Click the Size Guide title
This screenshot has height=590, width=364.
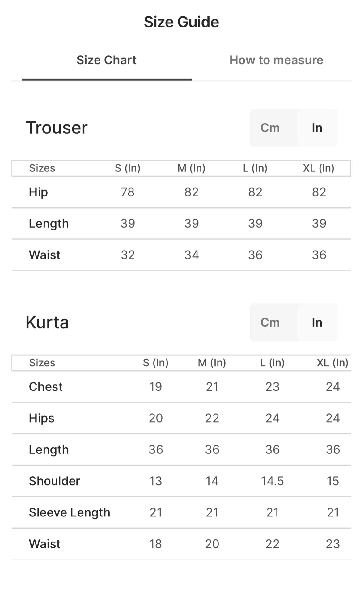[x=181, y=22]
